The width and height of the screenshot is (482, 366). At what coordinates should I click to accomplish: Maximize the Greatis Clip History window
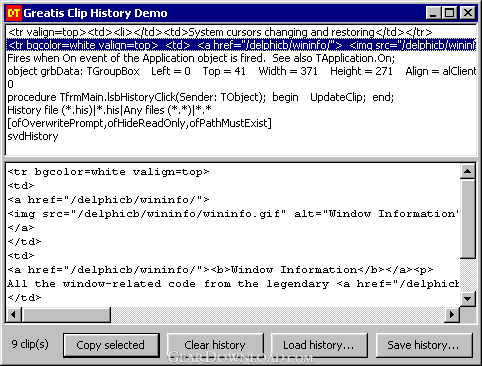click(449, 13)
